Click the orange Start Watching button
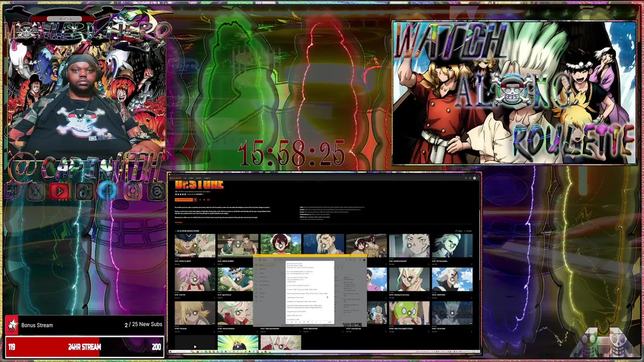 tap(183, 200)
